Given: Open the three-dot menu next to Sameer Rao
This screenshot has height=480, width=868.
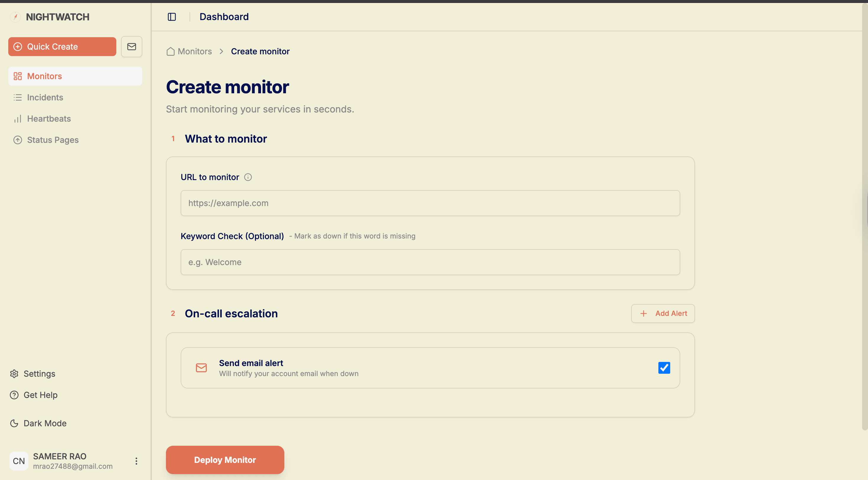Looking at the screenshot, I should (x=136, y=461).
